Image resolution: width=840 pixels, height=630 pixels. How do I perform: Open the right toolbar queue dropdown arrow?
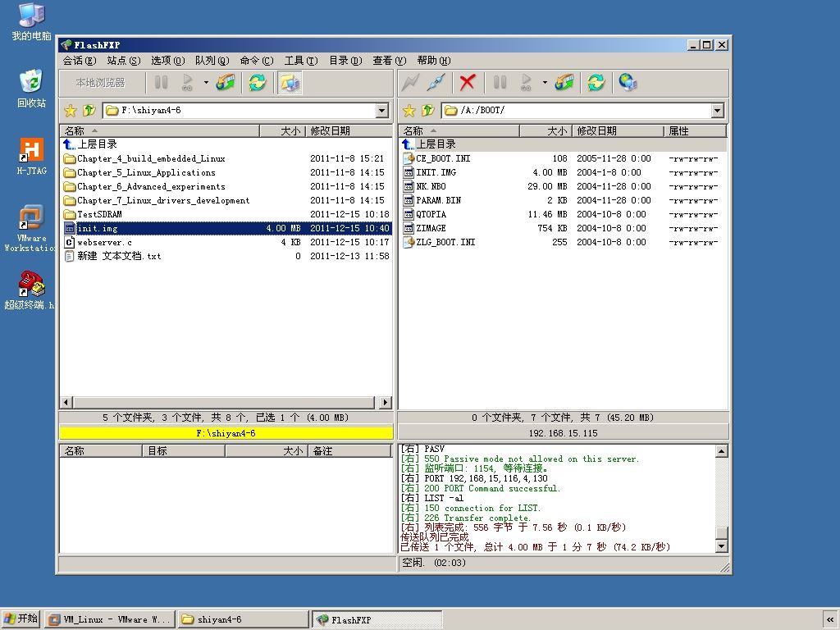pos(545,83)
